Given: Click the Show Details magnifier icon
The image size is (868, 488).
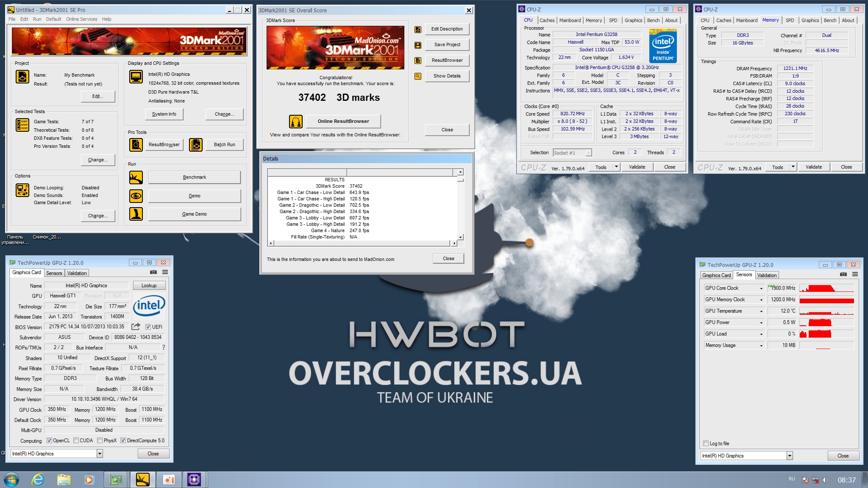Looking at the screenshot, I should (x=418, y=76).
